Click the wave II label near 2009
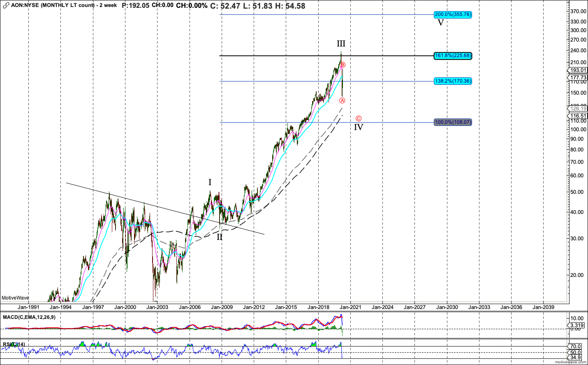The image size is (588, 365). (220, 237)
